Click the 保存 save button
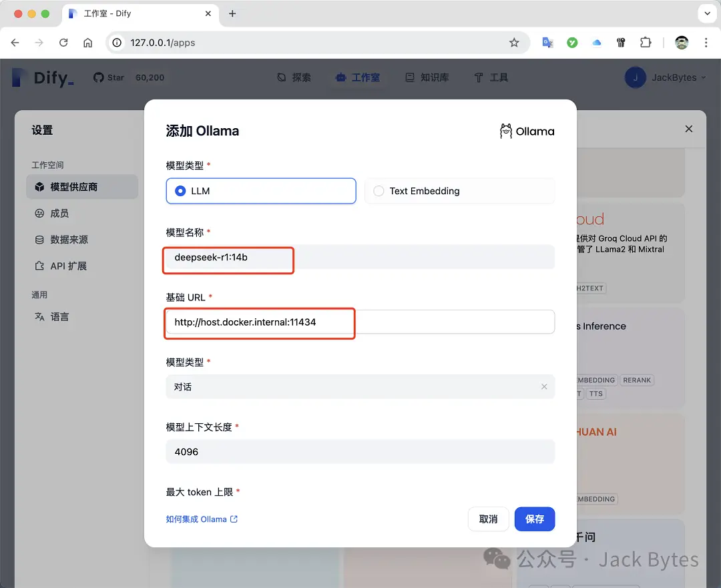This screenshot has width=721, height=588. pos(534,519)
